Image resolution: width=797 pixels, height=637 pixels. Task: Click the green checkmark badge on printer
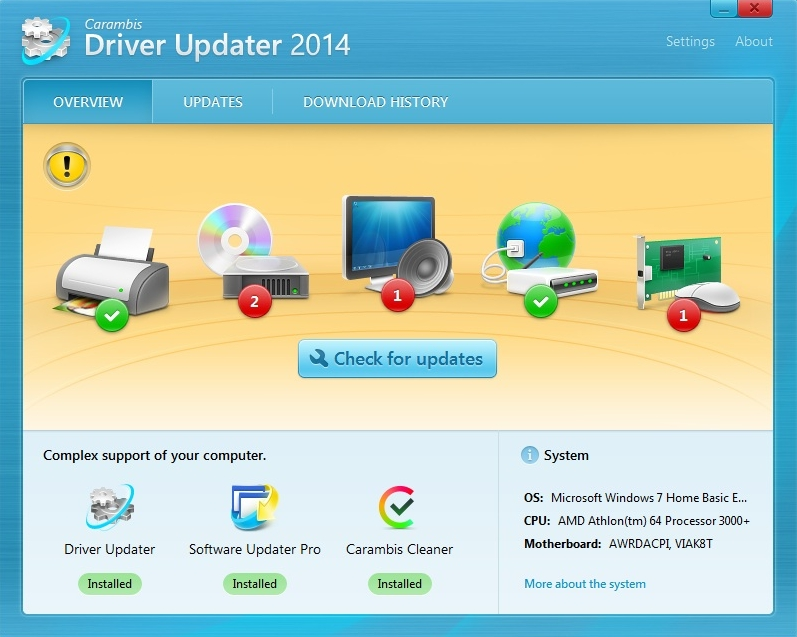pyautogui.click(x=112, y=315)
